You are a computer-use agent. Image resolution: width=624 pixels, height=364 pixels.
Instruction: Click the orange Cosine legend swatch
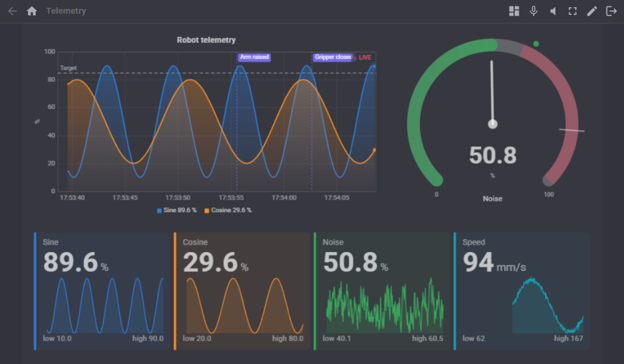click(x=207, y=211)
